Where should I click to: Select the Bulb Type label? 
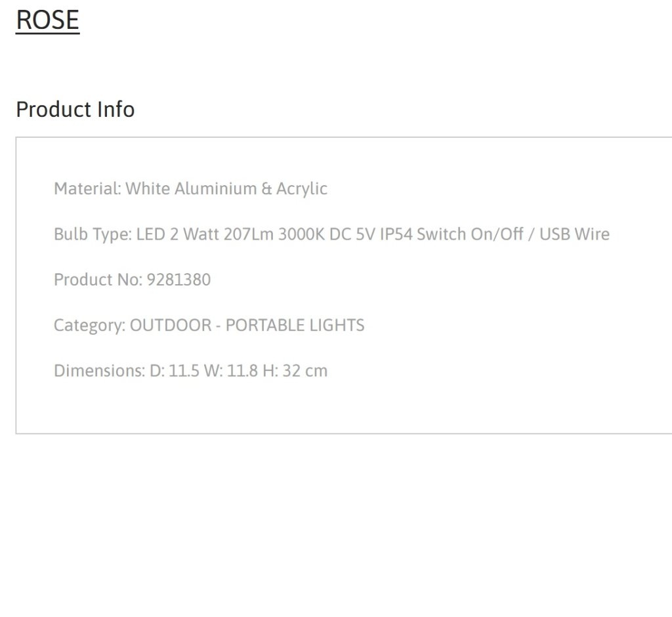click(93, 234)
